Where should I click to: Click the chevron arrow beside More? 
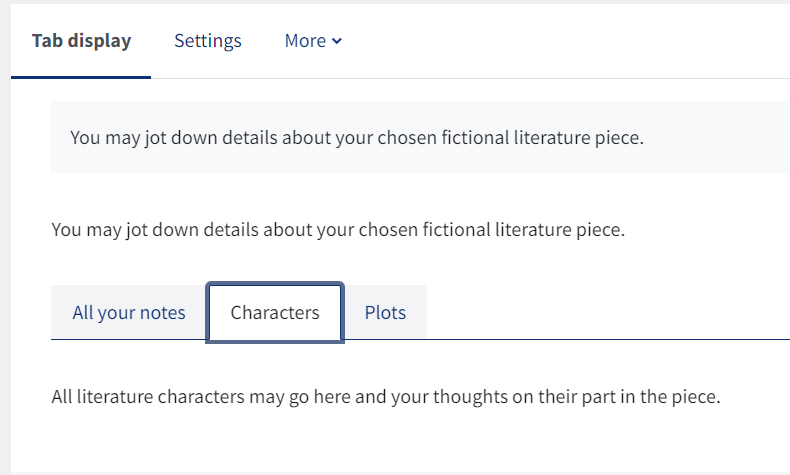337,41
